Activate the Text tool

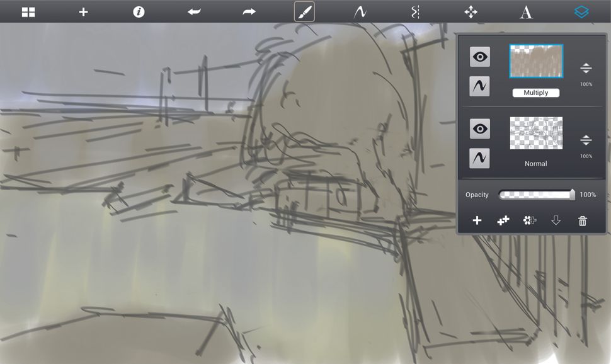click(526, 11)
